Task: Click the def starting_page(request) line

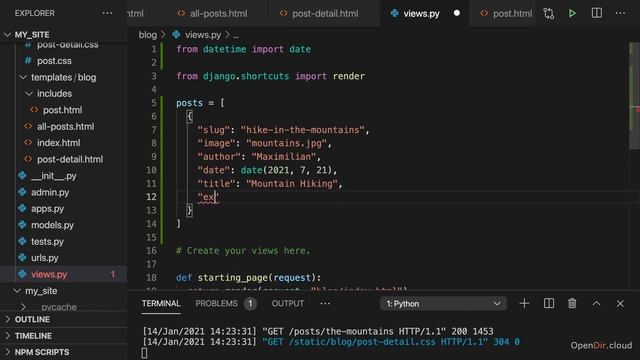Action: pyautogui.click(x=249, y=278)
